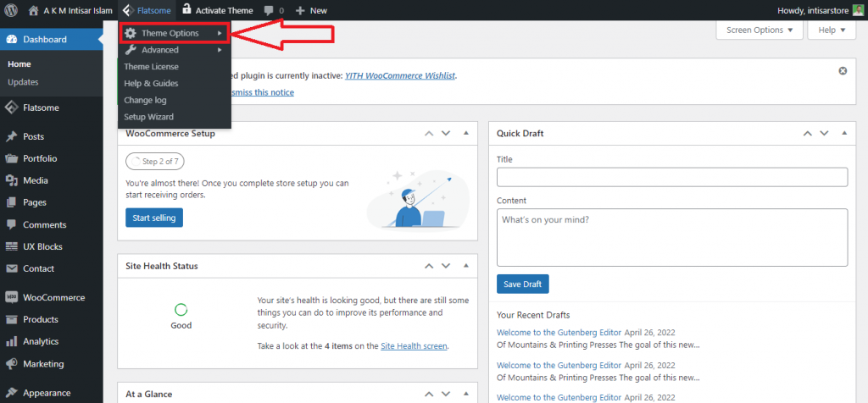
Task: Open the Site Health screen link
Action: coord(414,346)
